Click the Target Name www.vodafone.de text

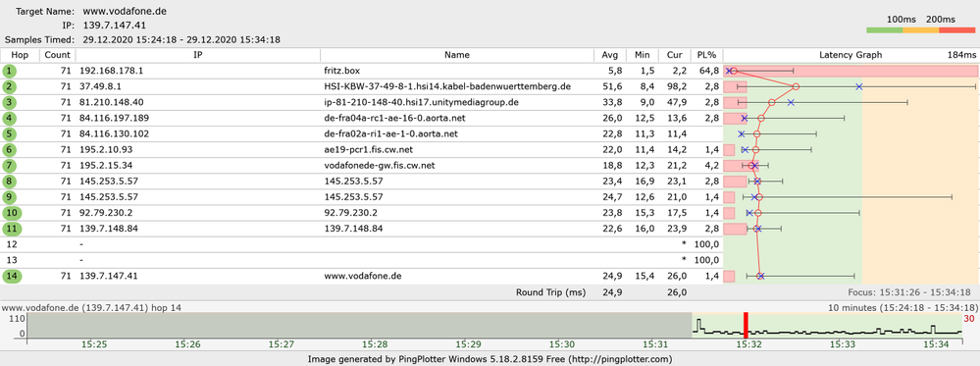pos(125,11)
